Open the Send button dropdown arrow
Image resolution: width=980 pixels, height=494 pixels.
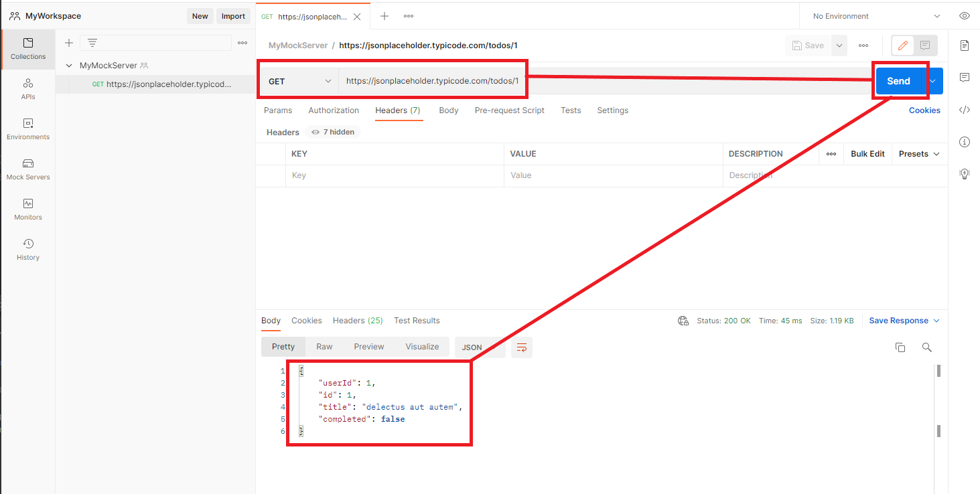932,82
